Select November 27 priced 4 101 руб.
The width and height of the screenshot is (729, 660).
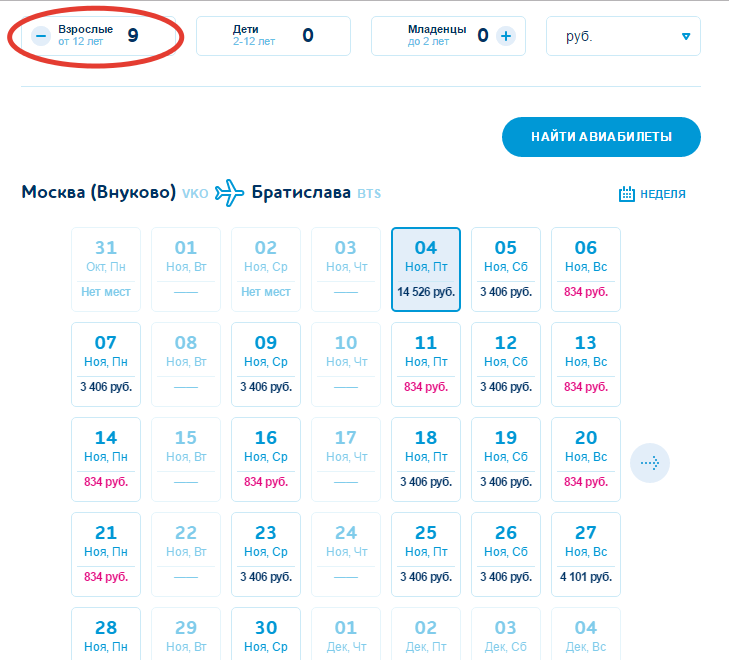pos(586,554)
